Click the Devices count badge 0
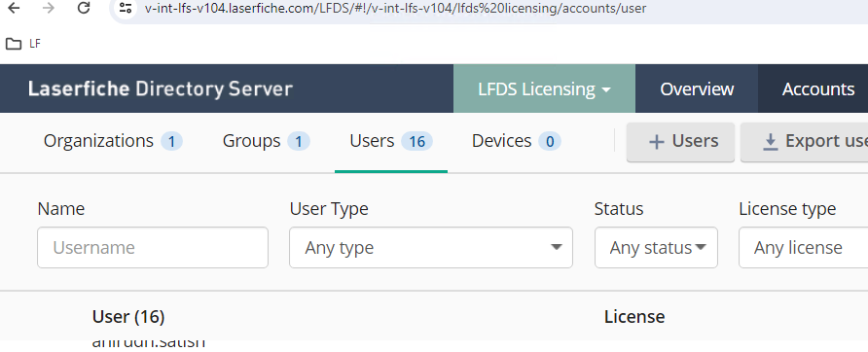 pos(550,142)
